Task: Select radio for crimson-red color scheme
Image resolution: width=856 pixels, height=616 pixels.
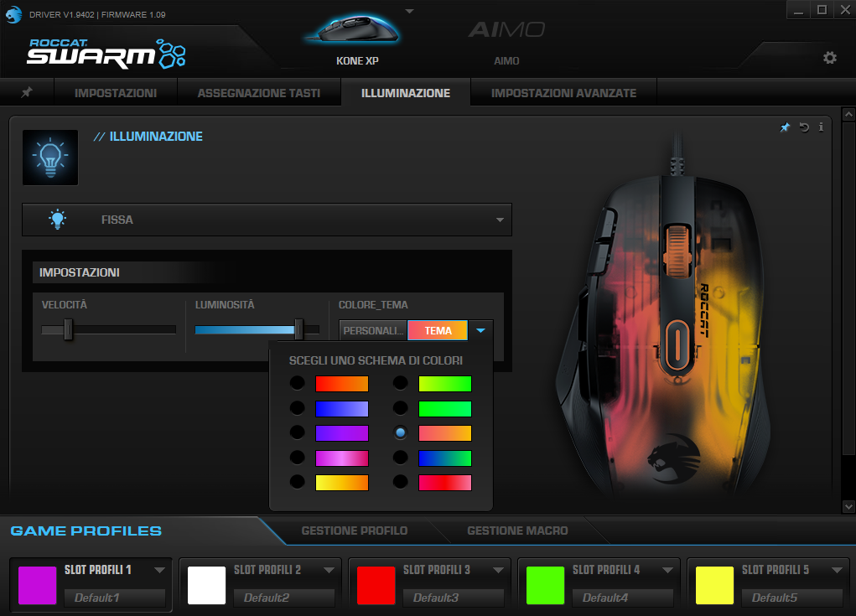Action: point(400,481)
